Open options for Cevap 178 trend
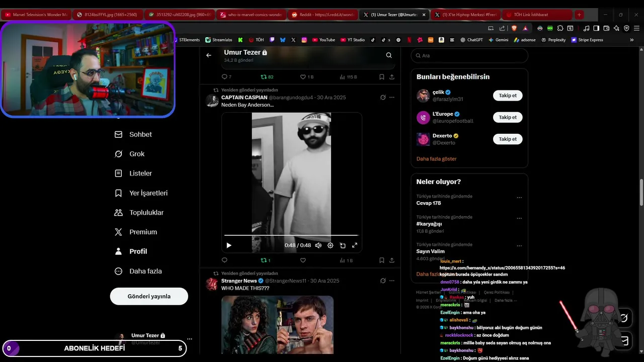 pyautogui.click(x=519, y=198)
